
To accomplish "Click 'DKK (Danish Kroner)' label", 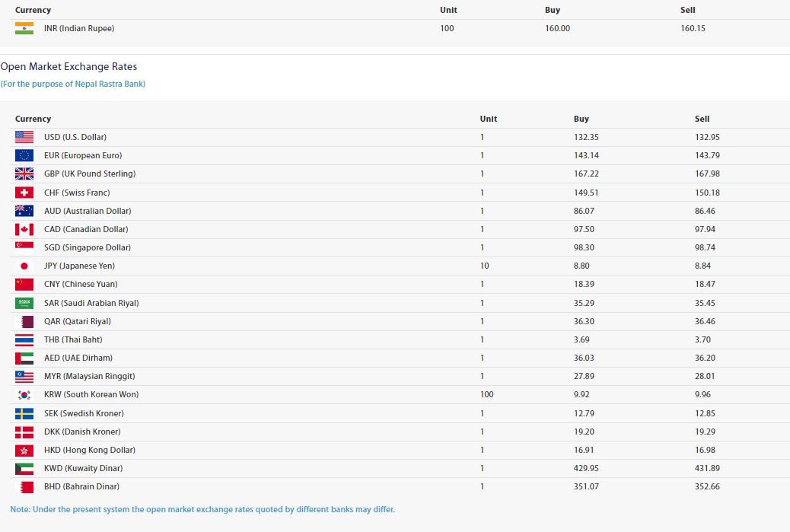I will click(x=82, y=432).
